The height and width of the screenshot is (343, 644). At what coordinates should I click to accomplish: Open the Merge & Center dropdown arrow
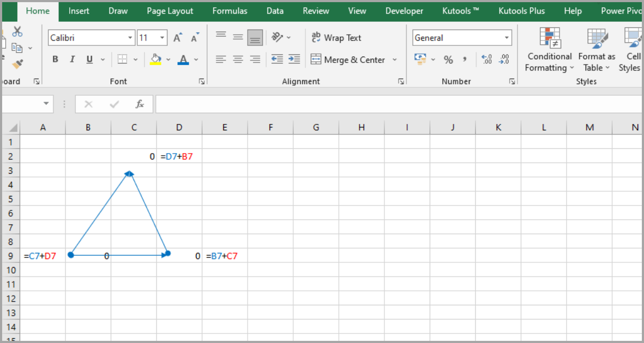coord(395,60)
